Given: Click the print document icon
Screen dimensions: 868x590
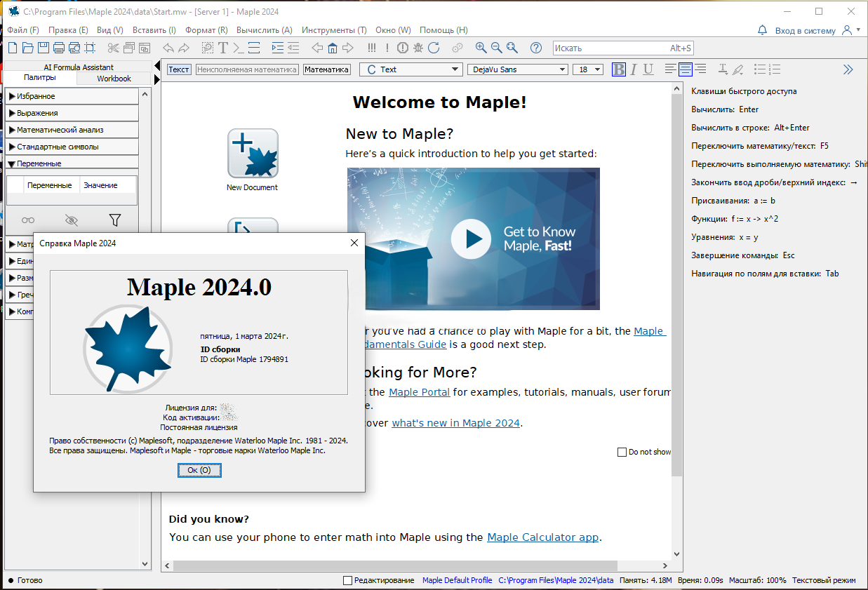Looking at the screenshot, I should coord(59,48).
